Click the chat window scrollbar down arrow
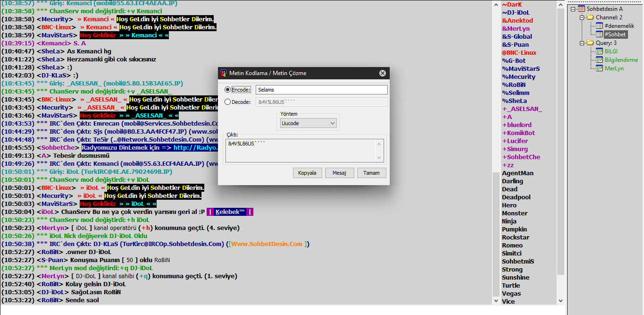 pos(496,300)
